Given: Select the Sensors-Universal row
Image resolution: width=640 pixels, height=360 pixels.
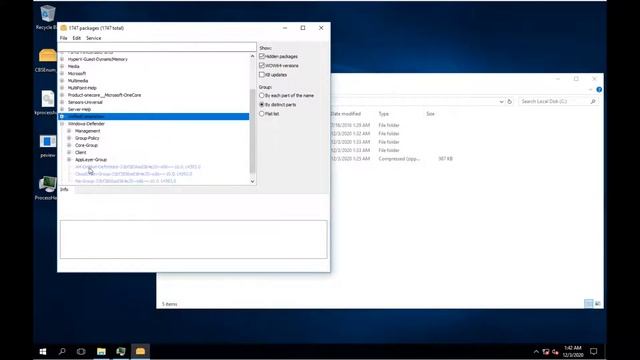Looking at the screenshot, I should click(x=85, y=102).
